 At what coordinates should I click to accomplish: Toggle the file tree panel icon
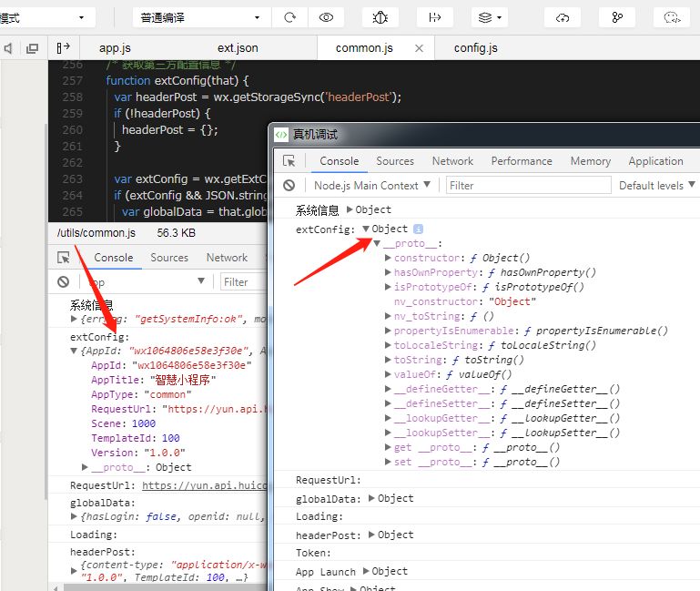click(x=64, y=47)
